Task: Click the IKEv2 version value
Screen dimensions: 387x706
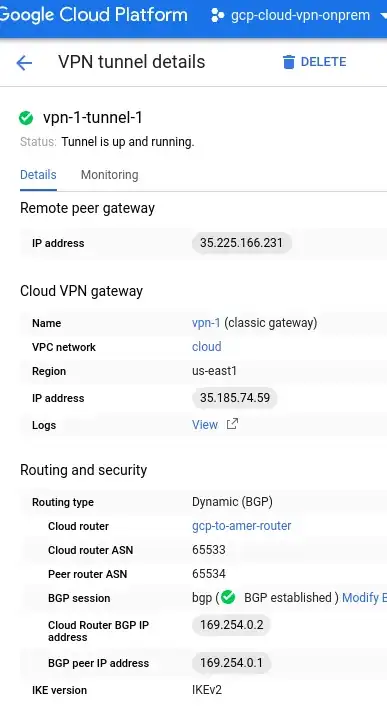Action: click(207, 690)
